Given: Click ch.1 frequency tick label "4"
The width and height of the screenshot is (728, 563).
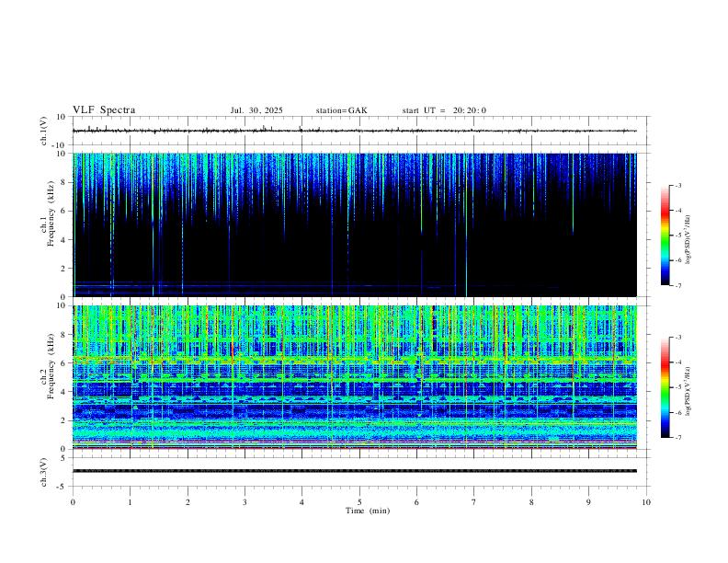Looking at the screenshot, I should coord(63,240).
